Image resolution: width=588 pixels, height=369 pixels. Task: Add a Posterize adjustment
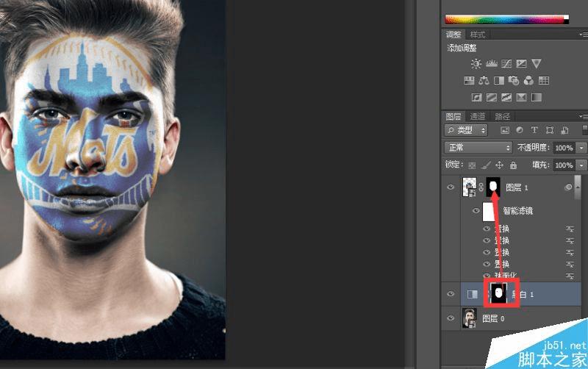tap(492, 98)
